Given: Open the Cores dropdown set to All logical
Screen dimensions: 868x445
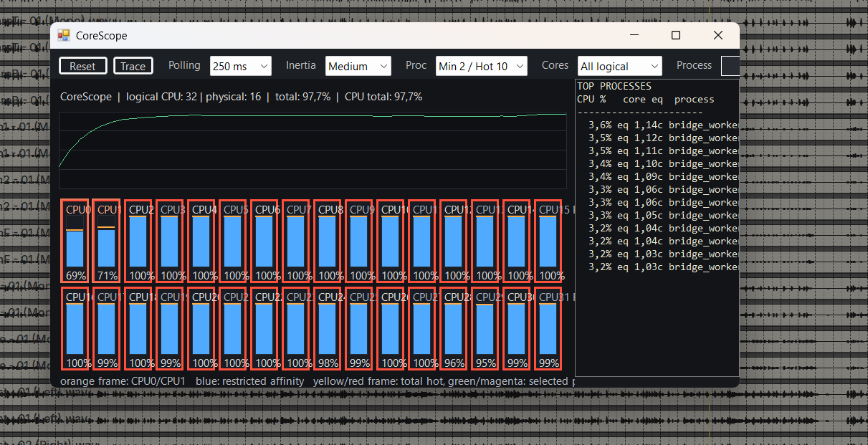Looking at the screenshot, I should (619, 66).
